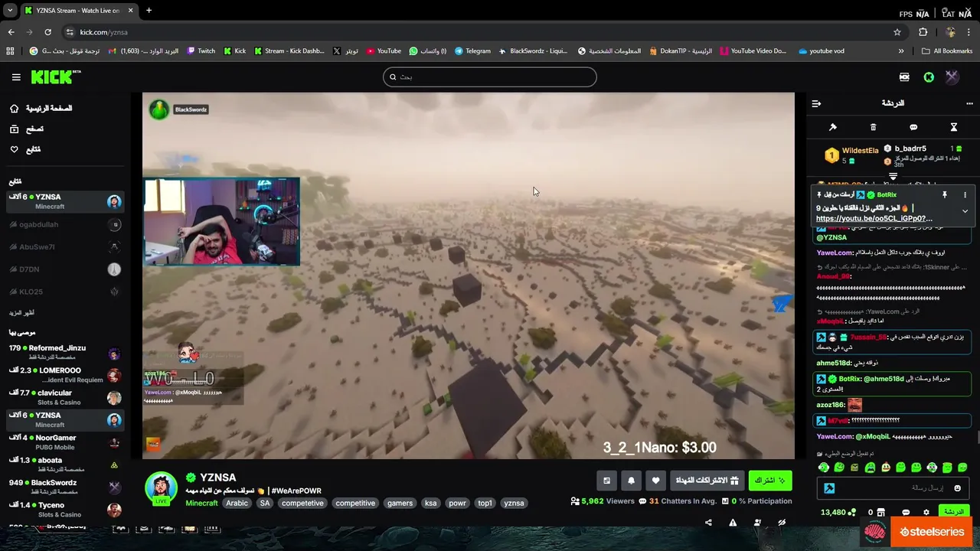Click the Minecraft category link

(201, 503)
